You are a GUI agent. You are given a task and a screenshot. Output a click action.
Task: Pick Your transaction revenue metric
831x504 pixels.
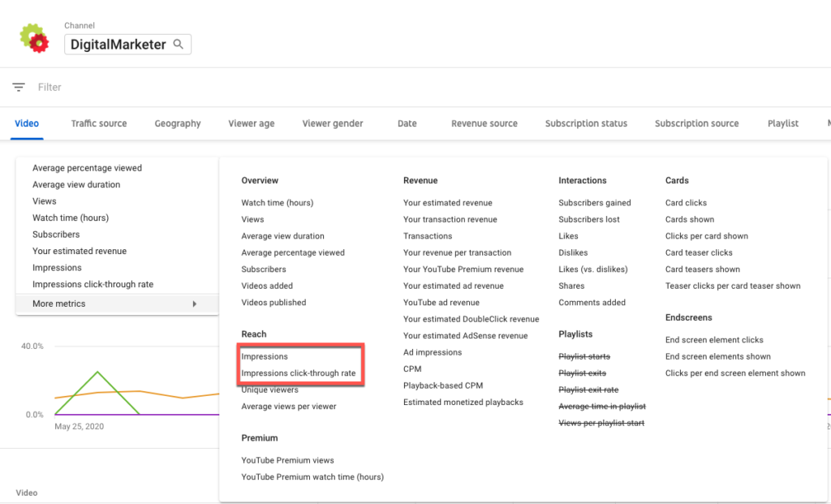tap(450, 219)
